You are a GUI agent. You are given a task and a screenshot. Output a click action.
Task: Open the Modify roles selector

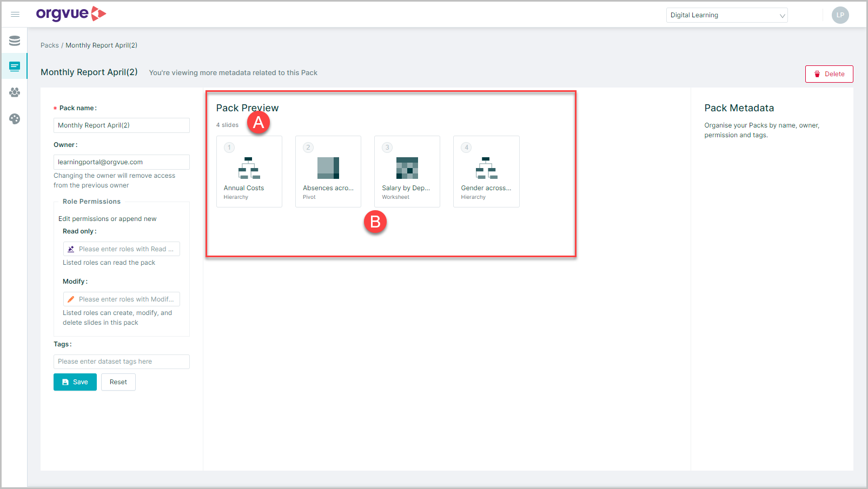click(122, 299)
